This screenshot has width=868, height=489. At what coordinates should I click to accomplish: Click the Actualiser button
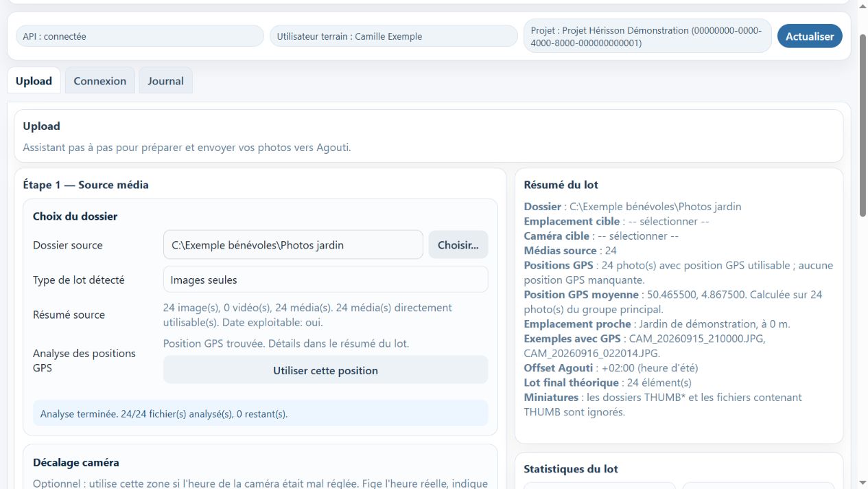pyautogui.click(x=810, y=36)
